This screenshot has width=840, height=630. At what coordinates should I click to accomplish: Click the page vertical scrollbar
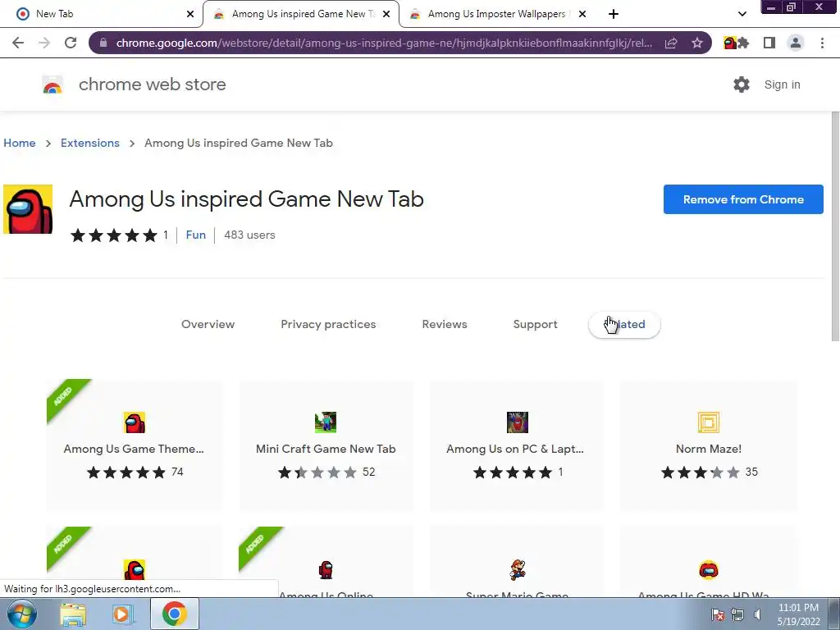(x=835, y=226)
